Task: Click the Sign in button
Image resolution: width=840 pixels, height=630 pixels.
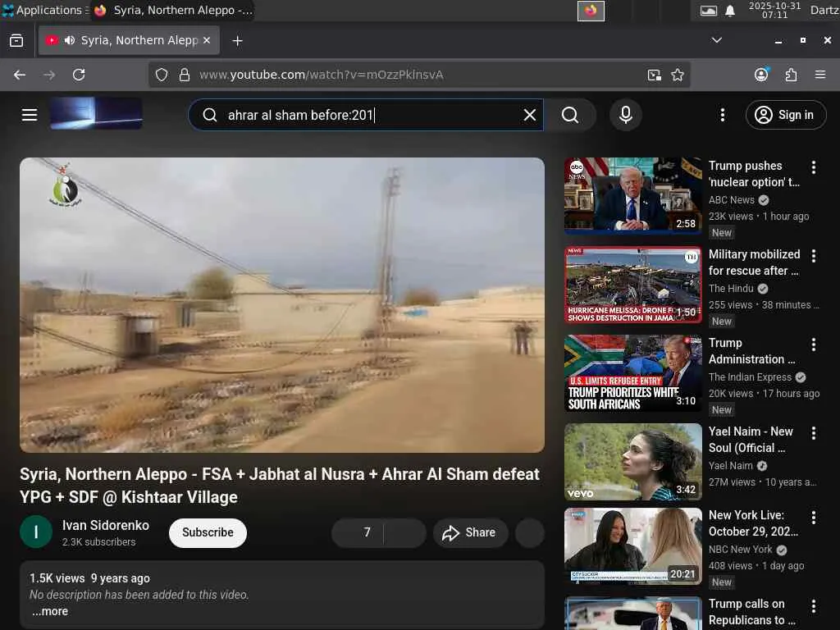Action: pos(785,115)
